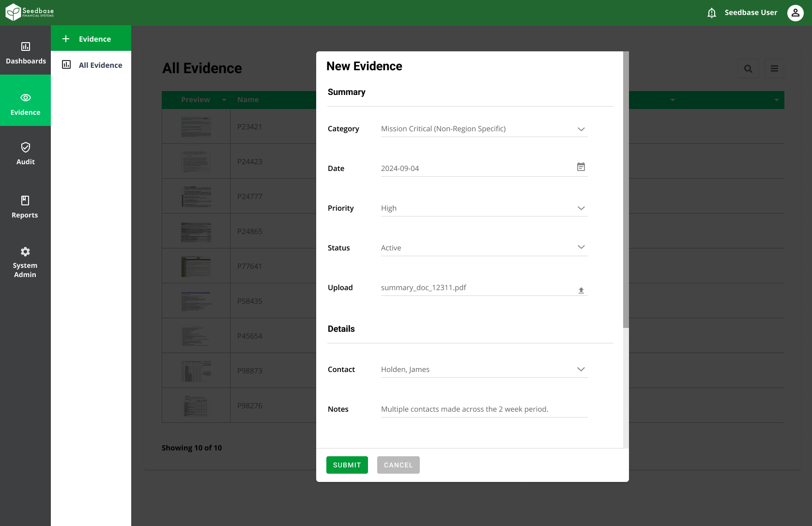
Task: Open the user account avatar menu
Action: pos(795,13)
